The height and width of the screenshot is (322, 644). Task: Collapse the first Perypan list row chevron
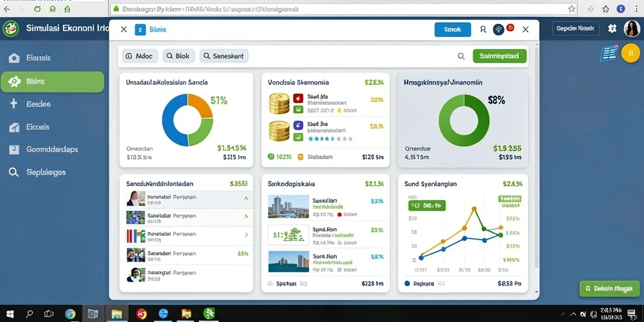tap(246, 198)
